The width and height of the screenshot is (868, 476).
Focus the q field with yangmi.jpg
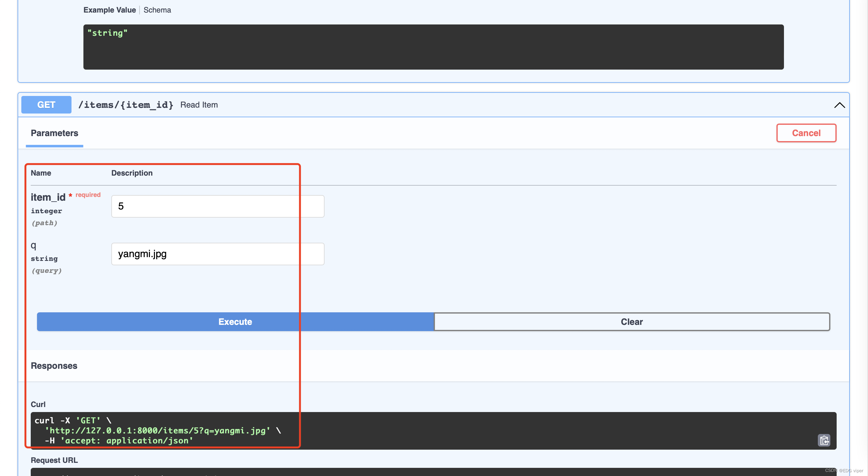[217, 254]
